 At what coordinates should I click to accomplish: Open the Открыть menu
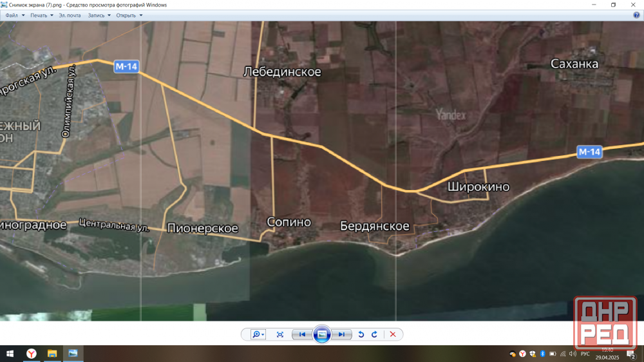coord(129,15)
